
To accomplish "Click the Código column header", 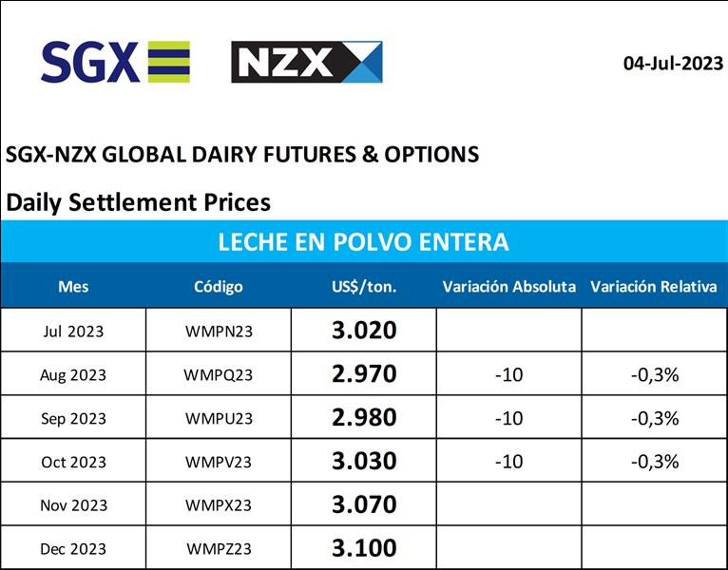I will pyautogui.click(x=219, y=286).
